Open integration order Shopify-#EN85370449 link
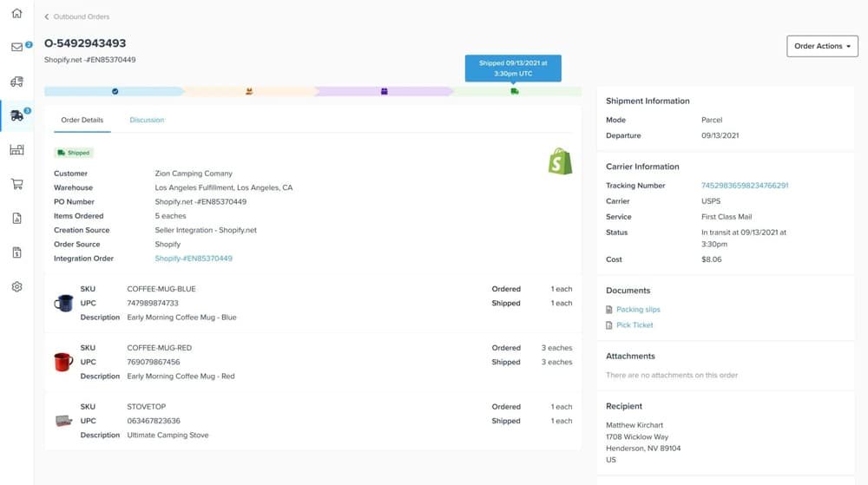The height and width of the screenshot is (485, 868). click(194, 259)
